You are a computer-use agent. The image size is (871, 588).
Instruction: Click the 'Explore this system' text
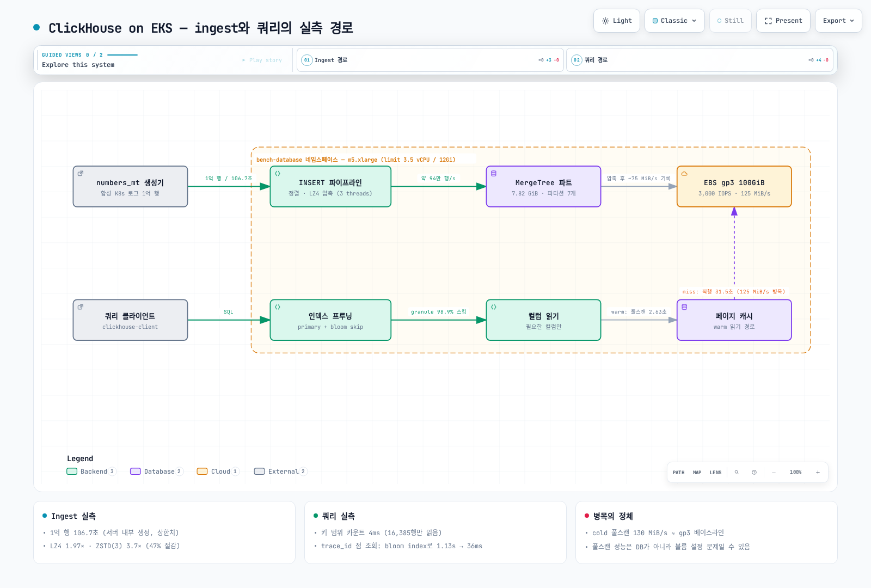pos(78,65)
